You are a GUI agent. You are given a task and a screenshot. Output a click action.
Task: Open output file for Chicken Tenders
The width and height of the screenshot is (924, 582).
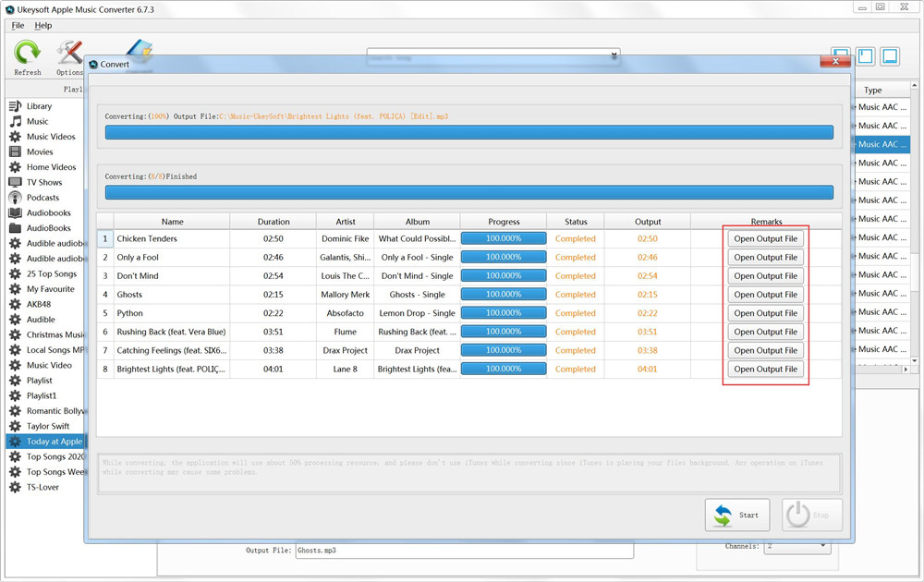765,238
